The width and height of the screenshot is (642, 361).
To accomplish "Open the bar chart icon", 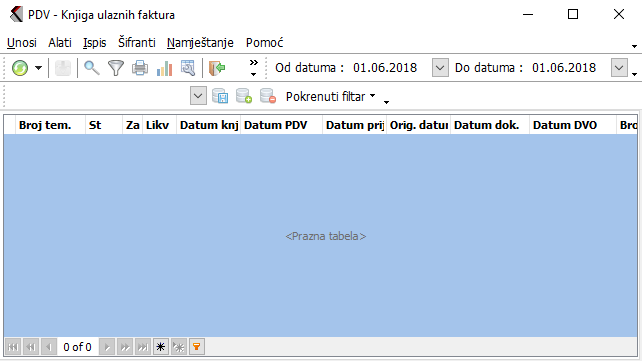I will 164,68.
